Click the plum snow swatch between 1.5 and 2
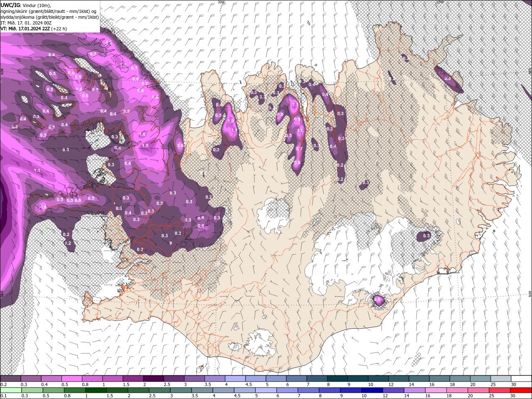 pyautogui.click(x=133, y=379)
